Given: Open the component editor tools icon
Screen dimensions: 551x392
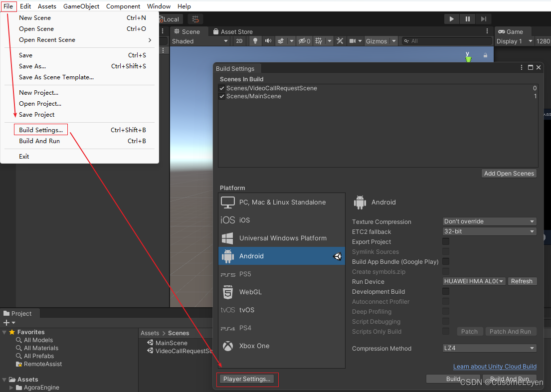Looking at the screenshot, I should (x=340, y=41).
